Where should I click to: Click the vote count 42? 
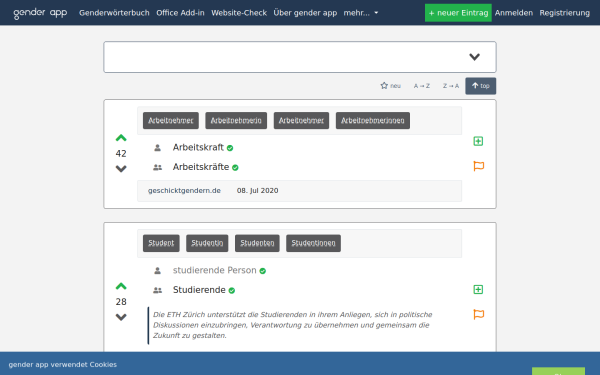(121, 153)
